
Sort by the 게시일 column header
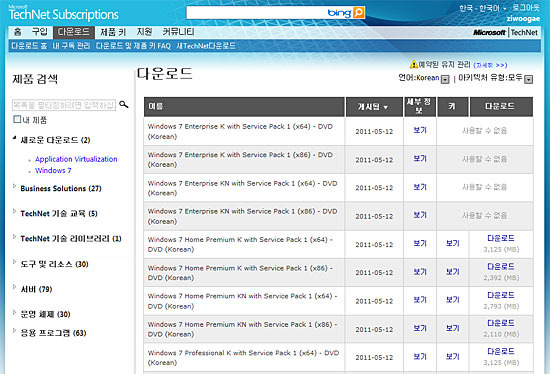click(374, 107)
